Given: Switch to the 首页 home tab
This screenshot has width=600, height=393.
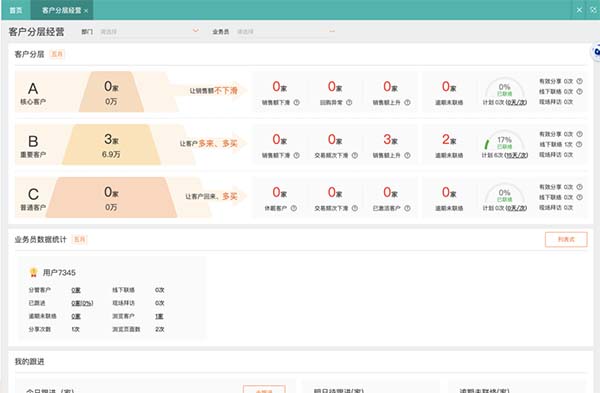Looking at the screenshot, I should point(16,10).
